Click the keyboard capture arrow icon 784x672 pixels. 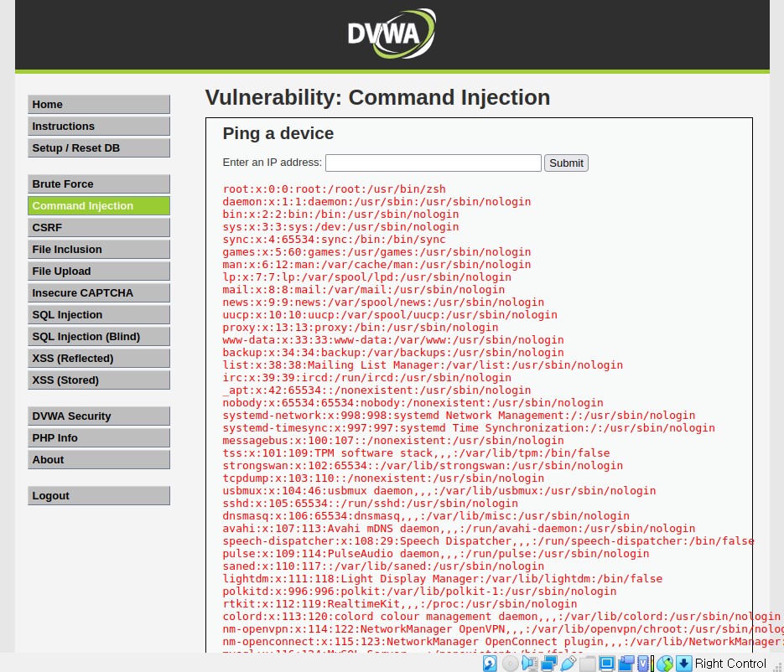point(684,664)
